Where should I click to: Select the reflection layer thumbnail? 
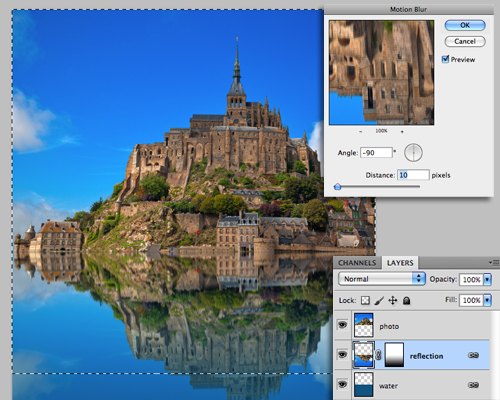[x=363, y=355]
